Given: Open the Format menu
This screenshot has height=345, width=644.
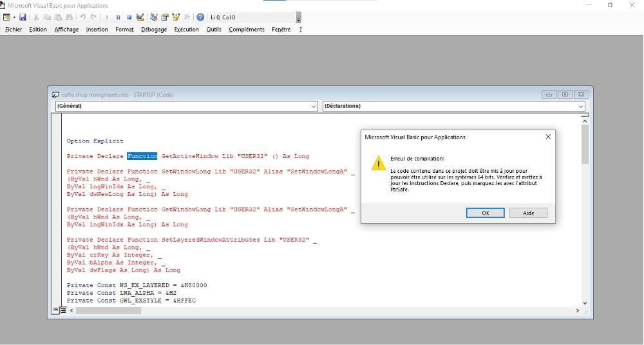Looking at the screenshot, I should pos(124,29).
